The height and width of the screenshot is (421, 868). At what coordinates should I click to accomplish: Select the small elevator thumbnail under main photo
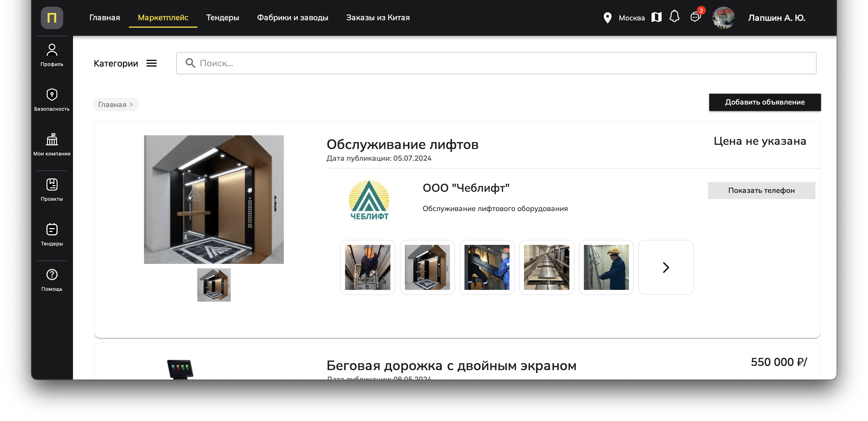coord(214,285)
